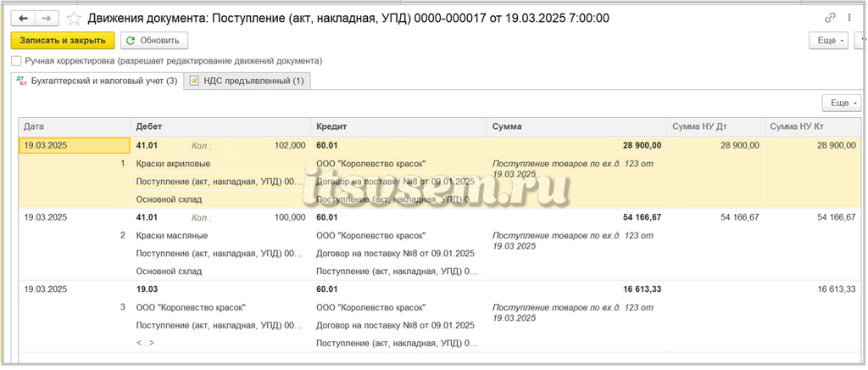868x370 pixels.
Task: Click Записать и закрыть button
Action: [63, 41]
